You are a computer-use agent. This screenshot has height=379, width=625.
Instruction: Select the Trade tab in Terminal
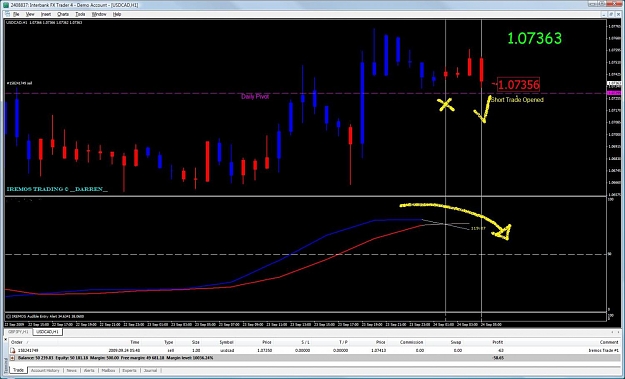pyautogui.click(x=18, y=370)
